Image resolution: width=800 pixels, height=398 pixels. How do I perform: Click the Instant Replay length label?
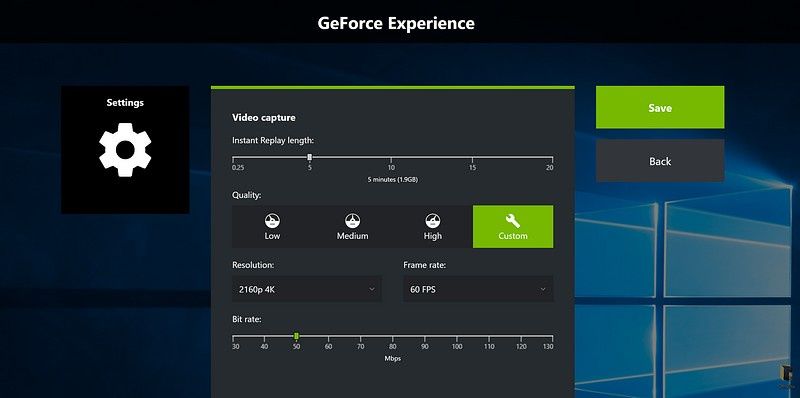point(273,140)
